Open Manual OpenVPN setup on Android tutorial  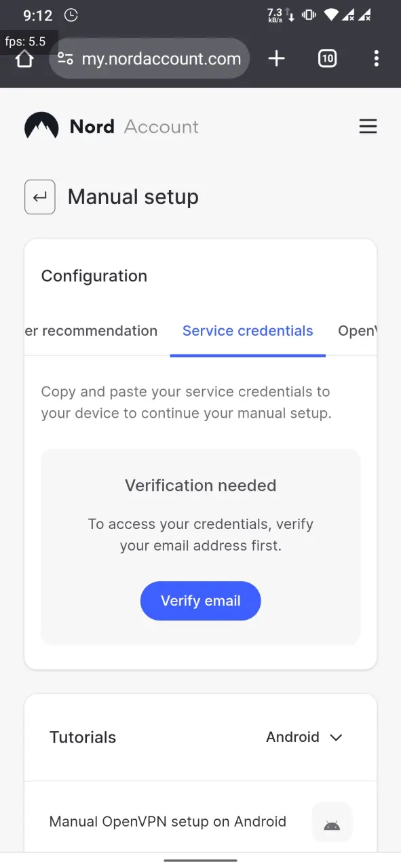tap(168, 822)
